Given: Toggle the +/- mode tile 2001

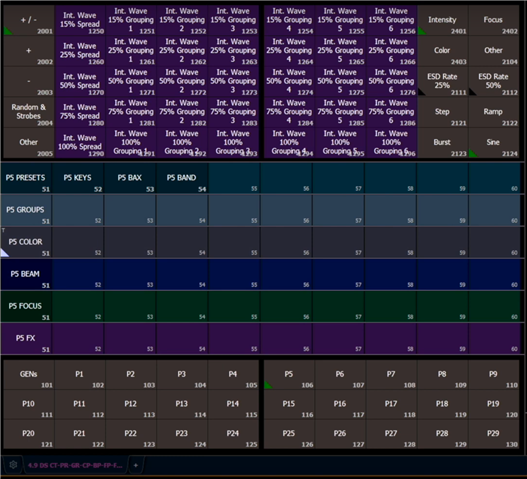Looking at the screenshot, I should [x=29, y=20].
